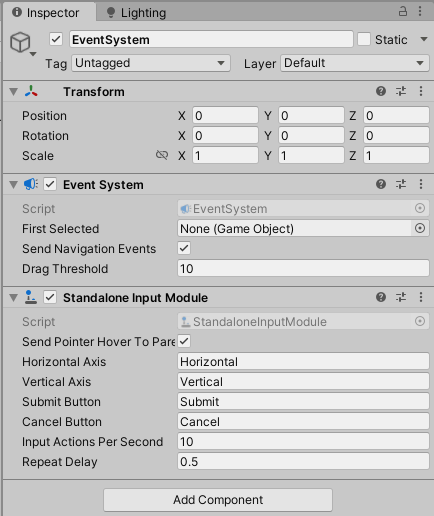The width and height of the screenshot is (434, 516).
Task: Uncheck the Send Navigation Events checkbox
Action: pos(184,248)
